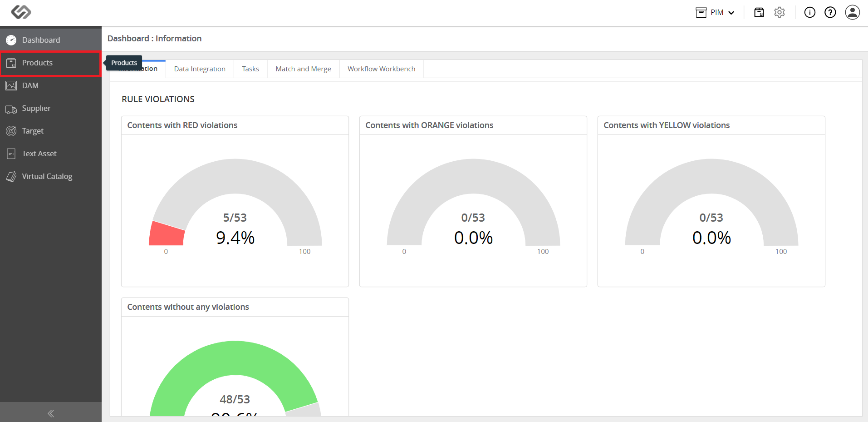Viewport: 868px width, 422px height.
Task: Click the settings gear icon
Action: point(780,12)
